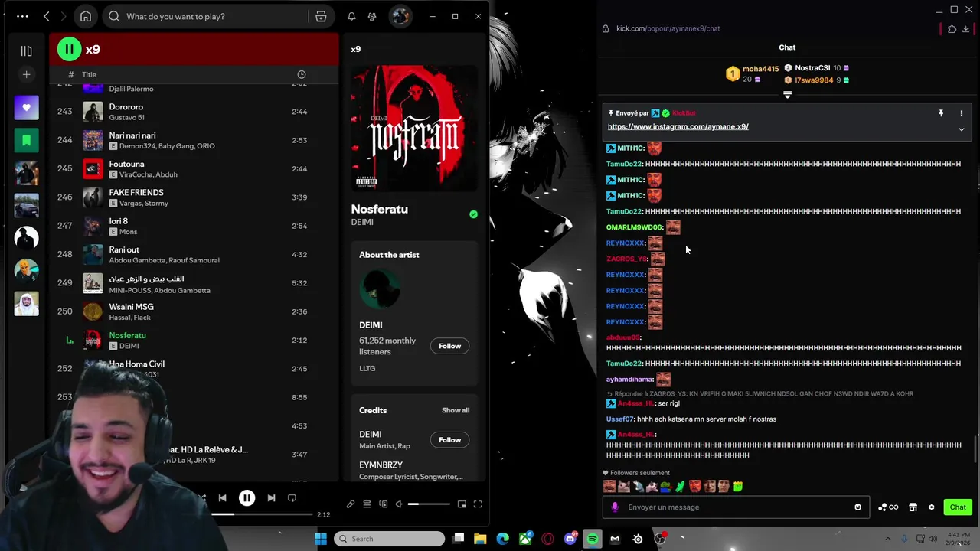Open artist link Abdou Gambetta, Raouf Samourai
The height and width of the screenshot is (551, 980).
pos(164,260)
